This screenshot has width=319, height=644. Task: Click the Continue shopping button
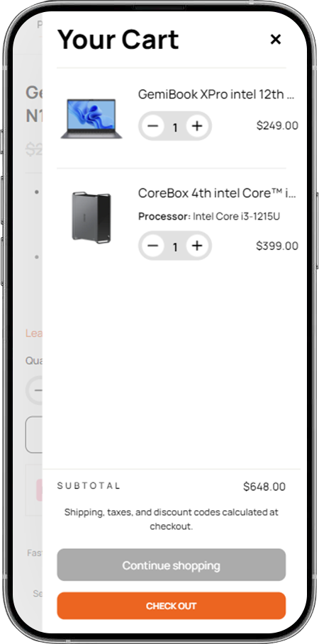coord(172,565)
